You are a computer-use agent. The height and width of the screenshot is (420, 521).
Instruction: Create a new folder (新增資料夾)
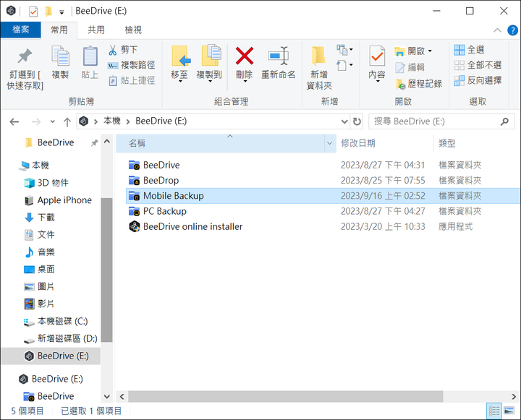(319, 68)
